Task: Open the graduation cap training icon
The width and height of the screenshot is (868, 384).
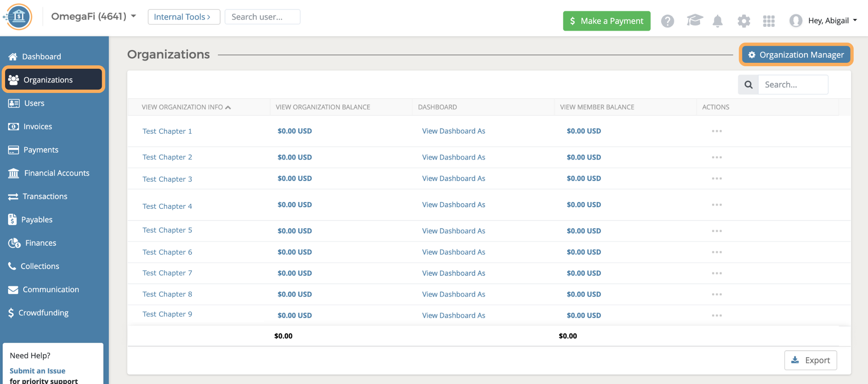Action: 694,20
